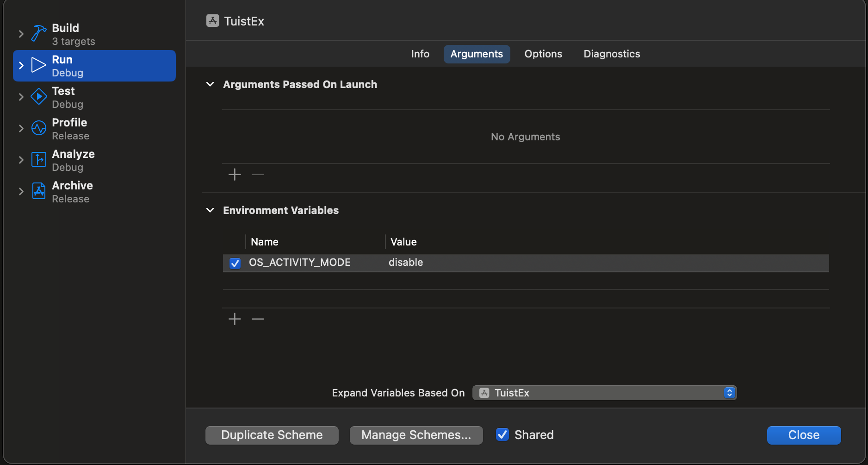This screenshot has height=465, width=868.
Task: Click the No Arguments placeholder text
Action: tap(525, 137)
